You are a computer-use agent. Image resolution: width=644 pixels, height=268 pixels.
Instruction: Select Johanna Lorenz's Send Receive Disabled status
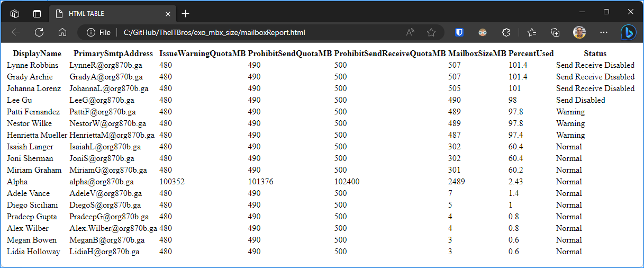click(595, 88)
